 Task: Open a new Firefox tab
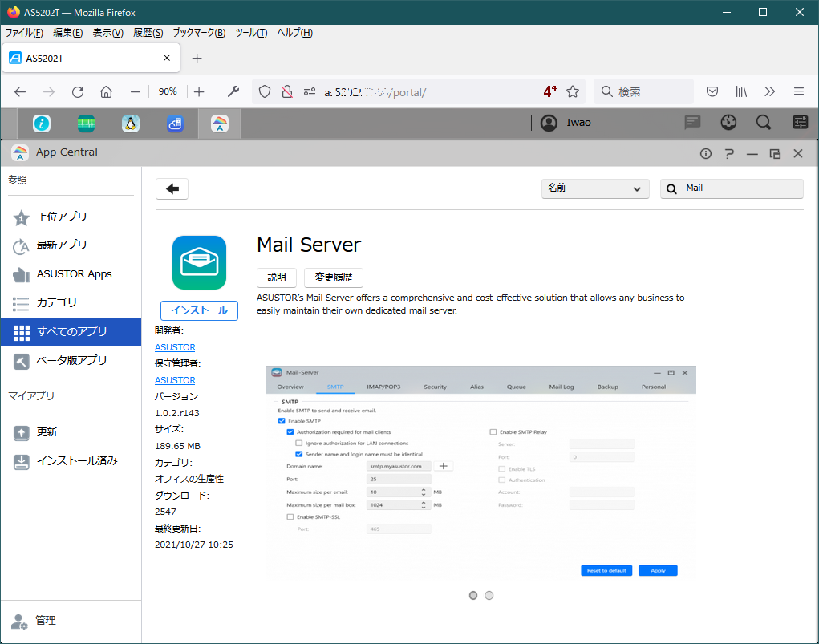[x=197, y=58]
